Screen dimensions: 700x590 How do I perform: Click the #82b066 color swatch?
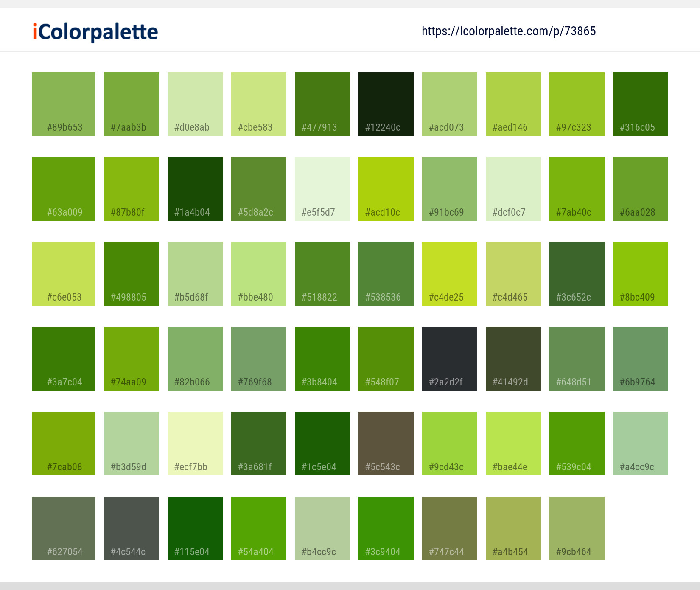click(x=195, y=359)
